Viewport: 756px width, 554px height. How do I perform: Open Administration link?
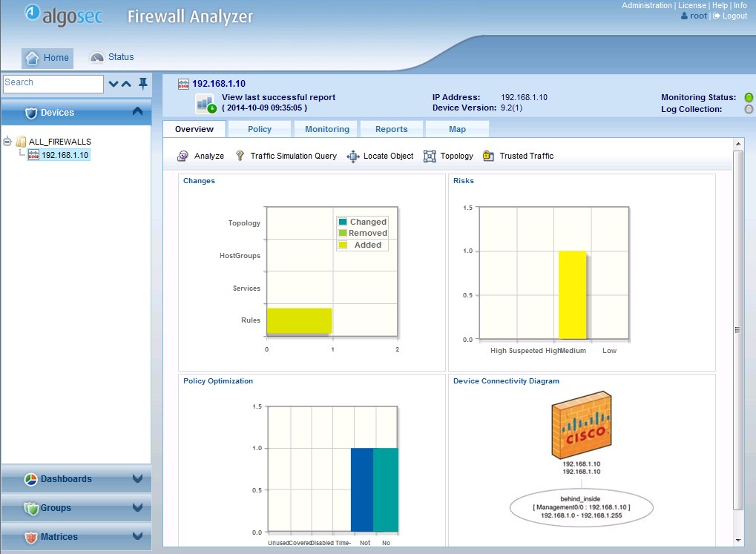click(x=646, y=5)
